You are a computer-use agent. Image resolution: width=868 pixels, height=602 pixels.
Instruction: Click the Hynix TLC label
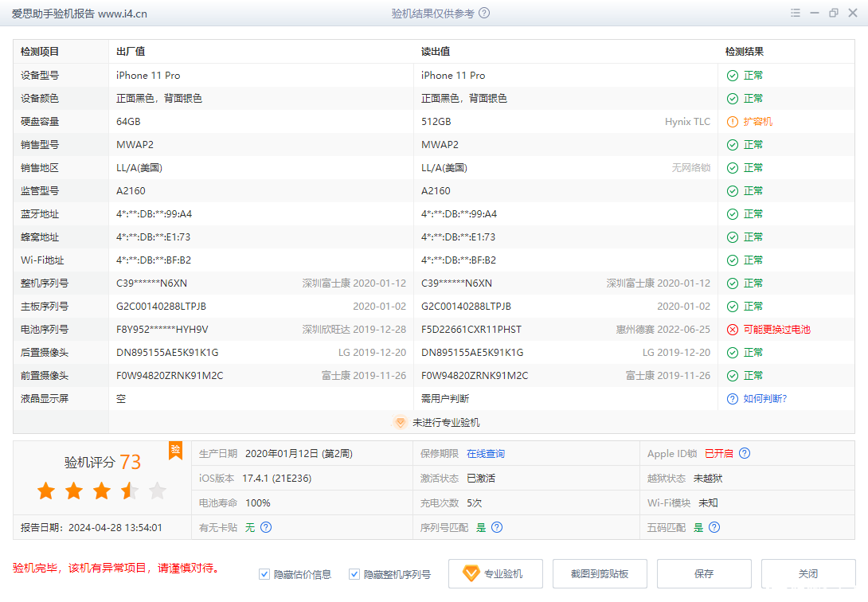[687, 122]
